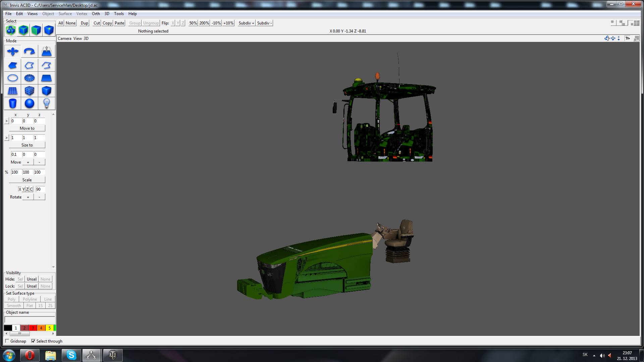
Task: Choose the Sphere creation tool
Action: pyautogui.click(x=30, y=104)
